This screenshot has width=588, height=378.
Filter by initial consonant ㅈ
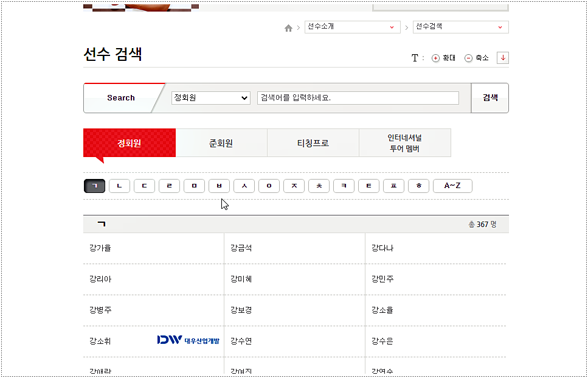point(294,186)
